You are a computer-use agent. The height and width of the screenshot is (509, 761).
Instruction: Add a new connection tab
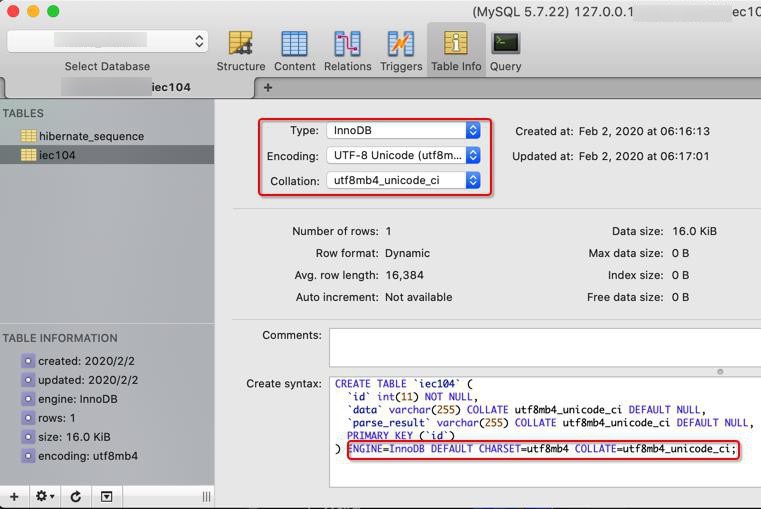(267, 88)
